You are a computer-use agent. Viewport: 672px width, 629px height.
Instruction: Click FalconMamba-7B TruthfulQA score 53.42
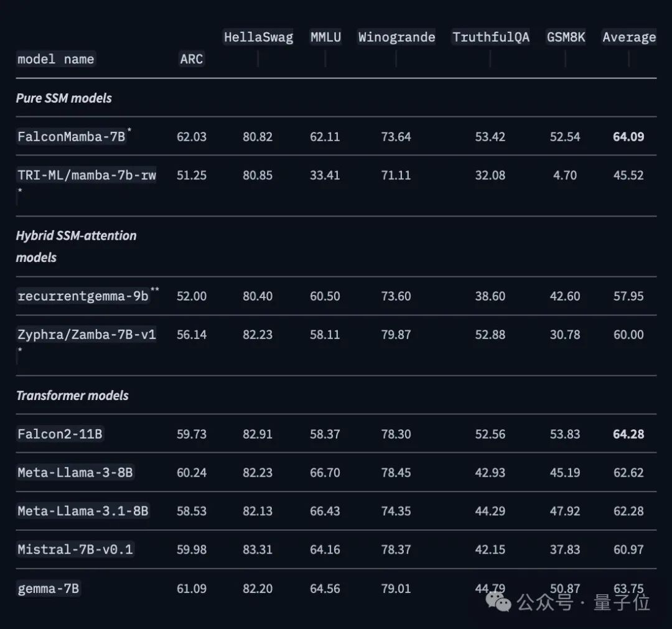490,137
